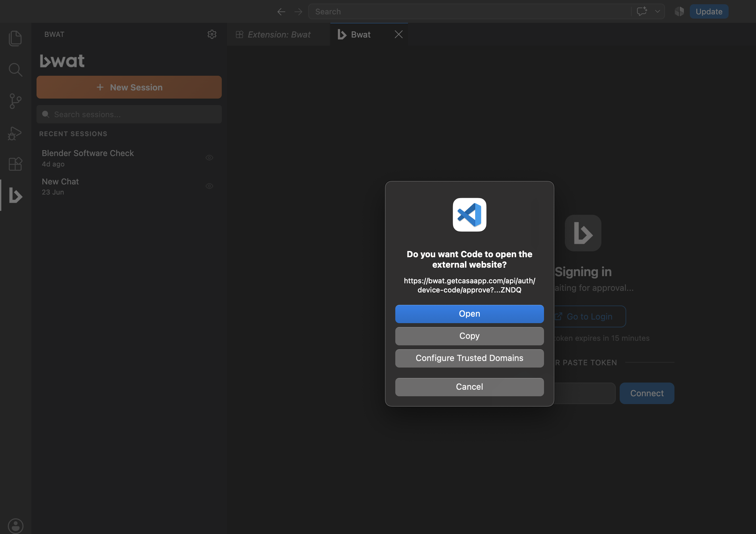Open the Search view in activity bar
Screen dimensions: 756x534
point(15,70)
